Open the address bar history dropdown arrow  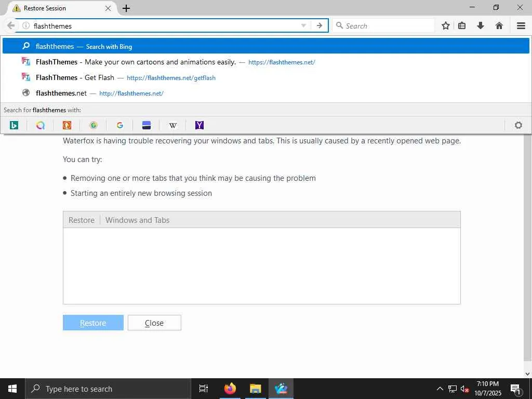tap(303, 26)
